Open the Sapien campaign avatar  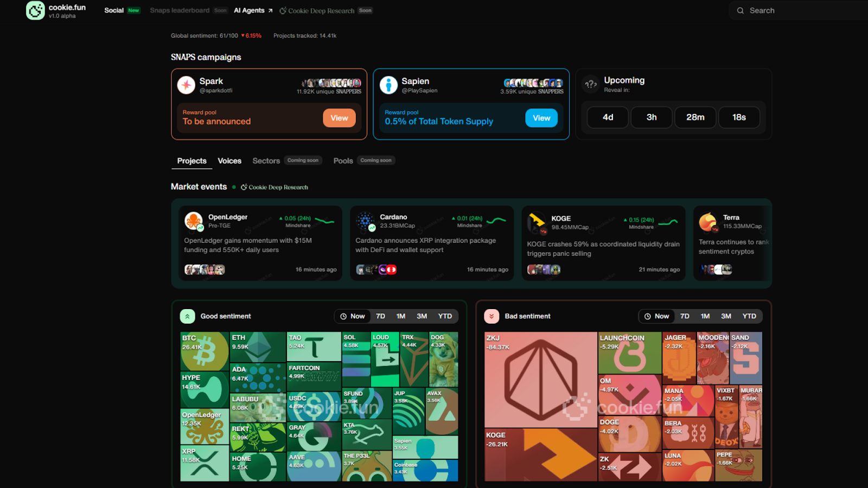388,85
